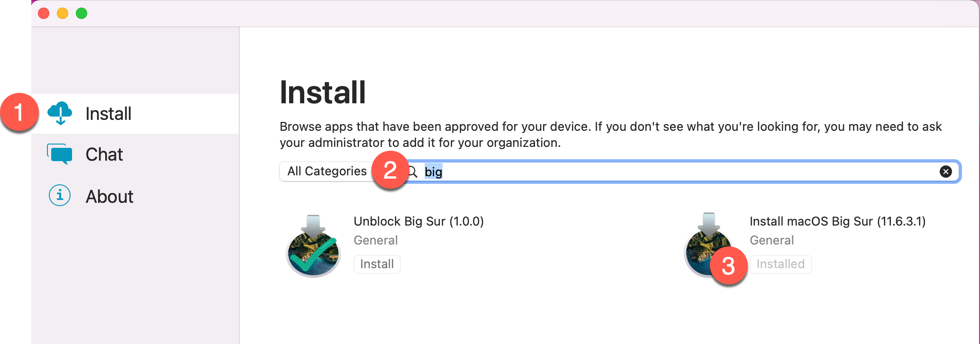Clear the search text with the X icon

[x=945, y=172]
